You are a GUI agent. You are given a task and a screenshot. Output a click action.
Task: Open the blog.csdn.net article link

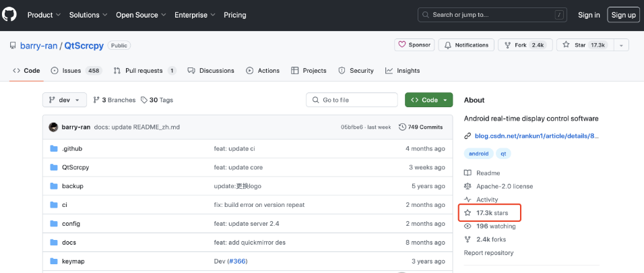pos(537,135)
